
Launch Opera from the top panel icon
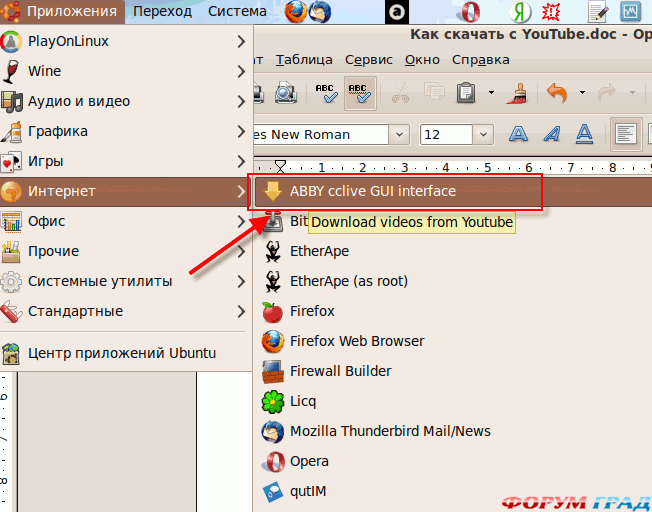pos(470,12)
